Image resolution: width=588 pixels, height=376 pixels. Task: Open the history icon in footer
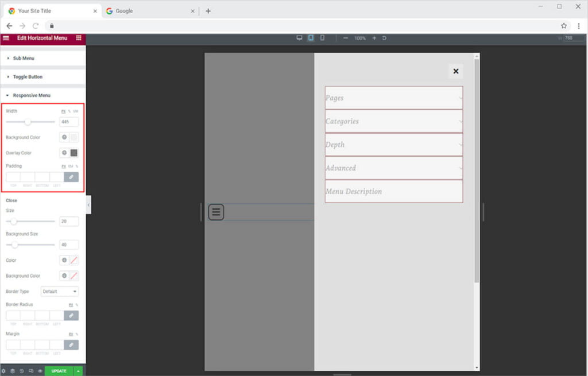(21, 371)
